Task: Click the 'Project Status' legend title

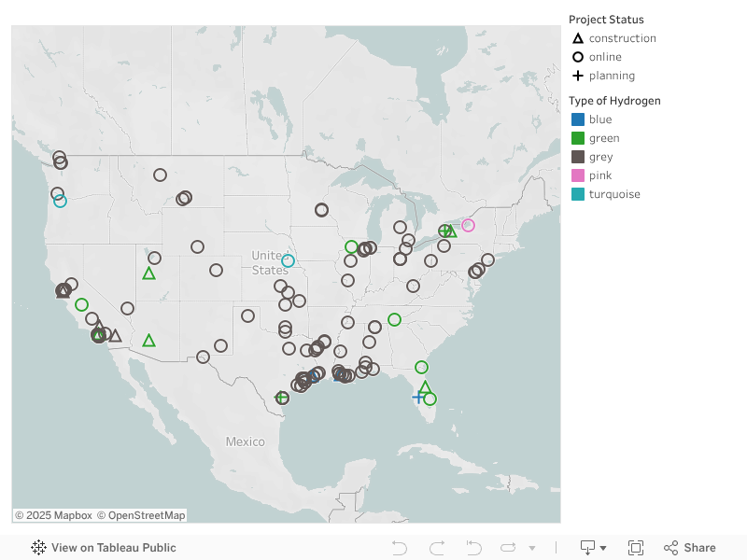Action: pyautogui.click(x=606, y=20)
